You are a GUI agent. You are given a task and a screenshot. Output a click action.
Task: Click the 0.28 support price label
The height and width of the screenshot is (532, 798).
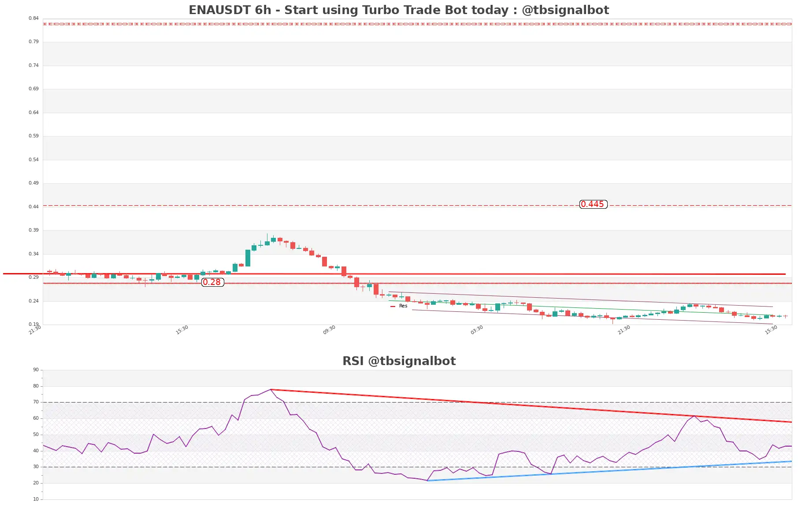212,282
